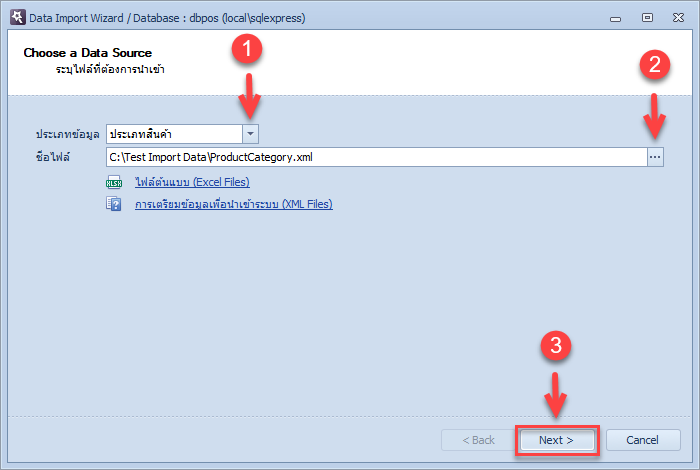Maximize the Data Import Wizard window
The width and height of the screenshot is (700, 470).
tap(647, 17)
